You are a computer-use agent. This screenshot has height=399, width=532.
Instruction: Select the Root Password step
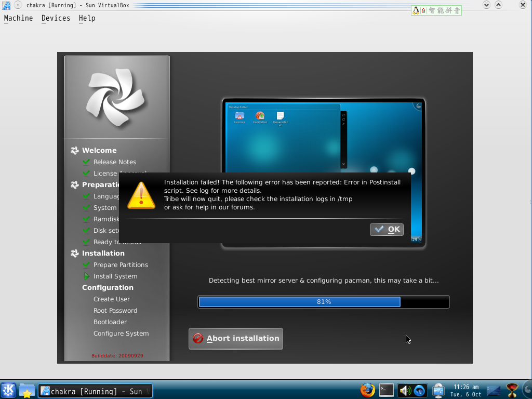click(115, 311)
